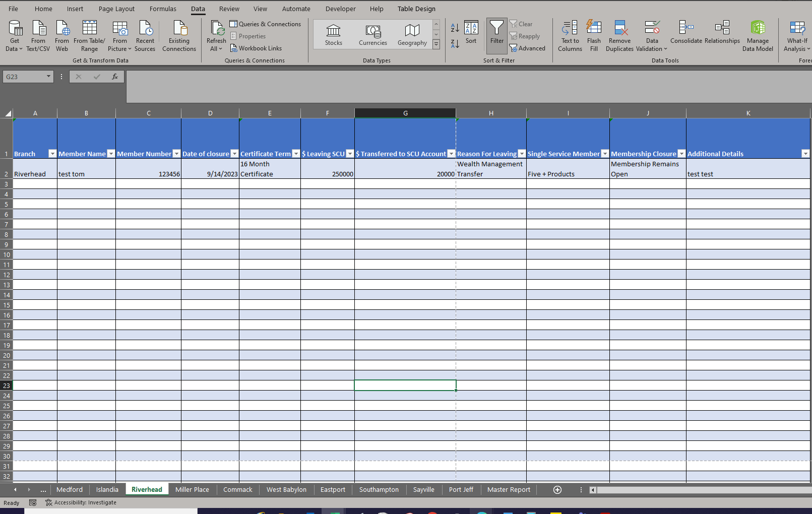Sort column Z to A descending
This screenshot has height=514, width=812.
pyautogui.click(x=455, y=44)
